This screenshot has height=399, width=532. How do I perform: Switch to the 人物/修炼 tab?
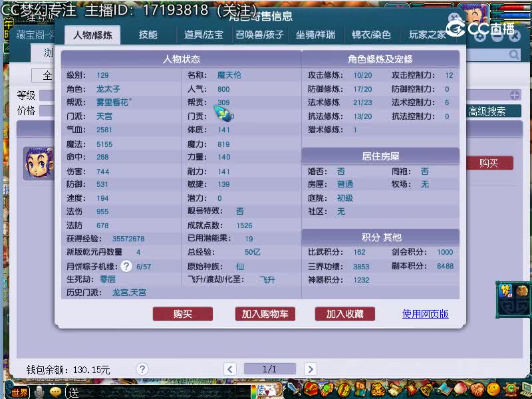92,35
